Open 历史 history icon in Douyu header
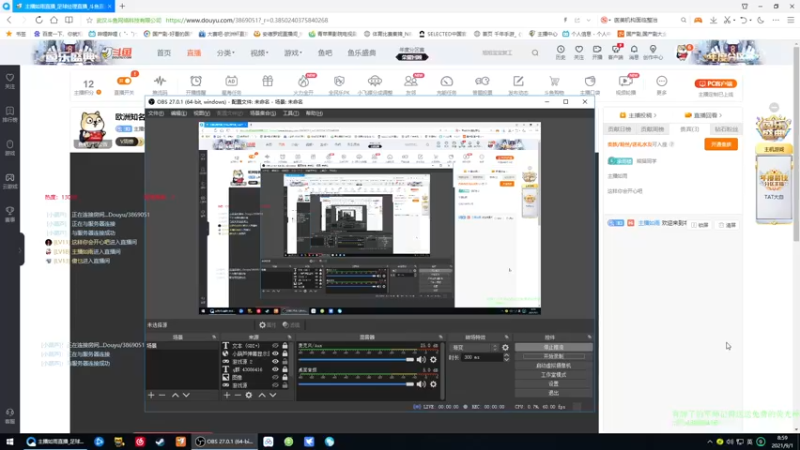Image resolution: width=800 pixels, height=450 pixels. 561,52
